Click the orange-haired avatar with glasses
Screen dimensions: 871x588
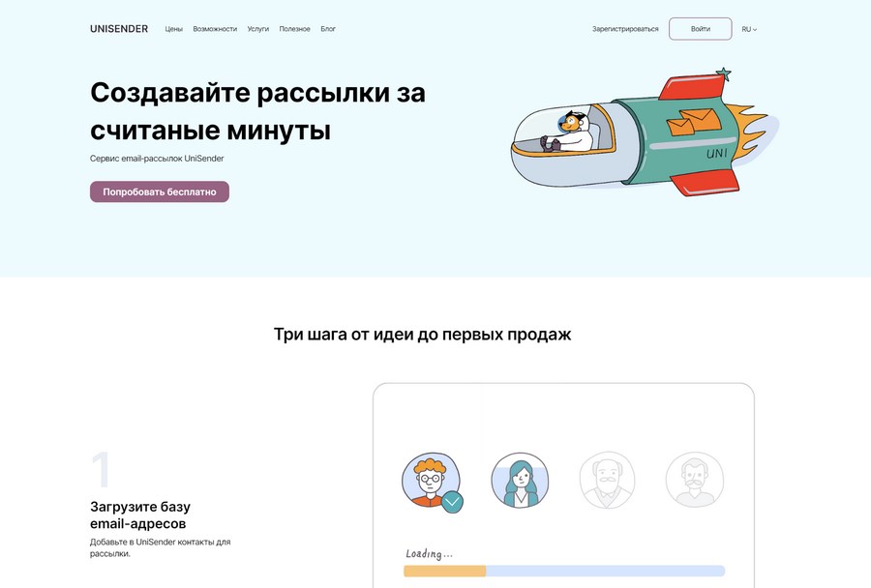click(x=430, y=479)
